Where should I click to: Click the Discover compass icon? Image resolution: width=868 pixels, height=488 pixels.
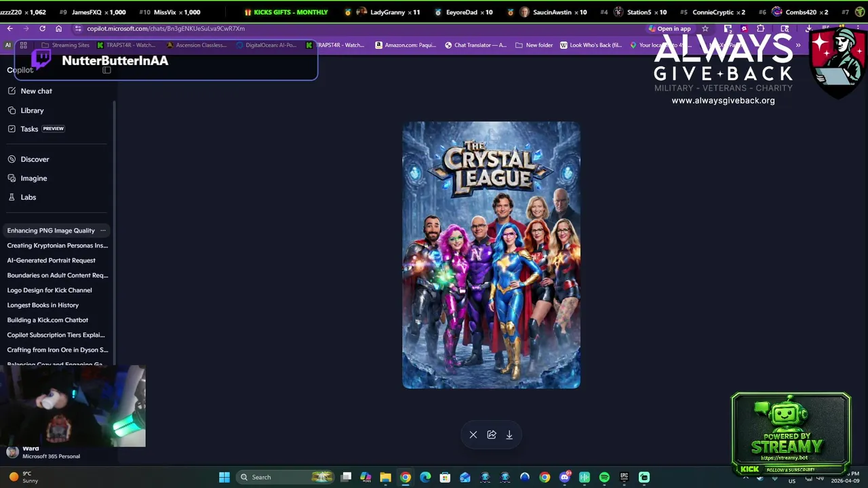tap(12, 159)
